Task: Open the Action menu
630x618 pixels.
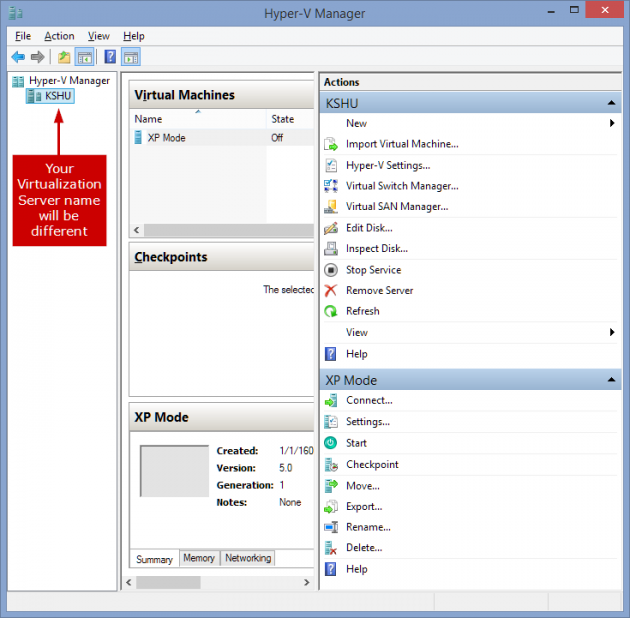Action: tap(59, 36)
